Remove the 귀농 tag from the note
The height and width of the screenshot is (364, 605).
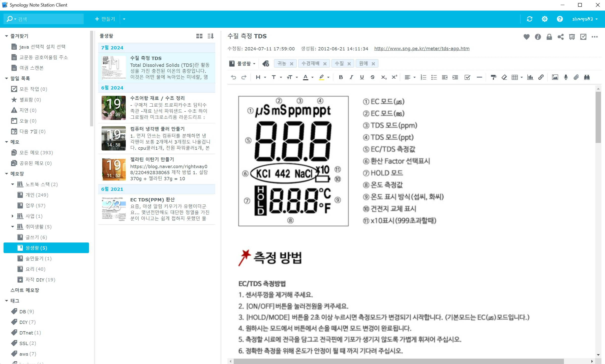pyautogui.click(x=292, y=64)
